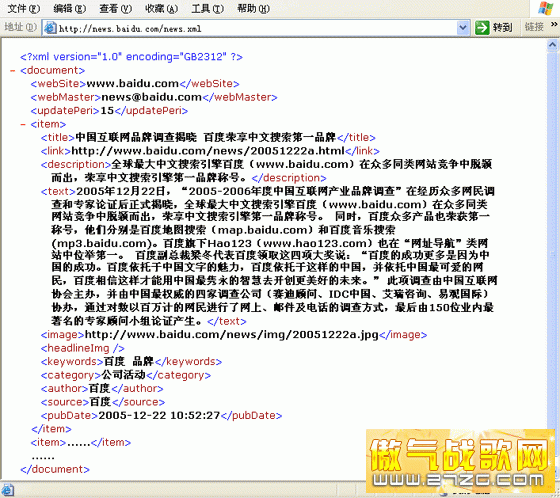
Task: Click the keywords value 百度 品牌
Action: (x=129, y=362)
